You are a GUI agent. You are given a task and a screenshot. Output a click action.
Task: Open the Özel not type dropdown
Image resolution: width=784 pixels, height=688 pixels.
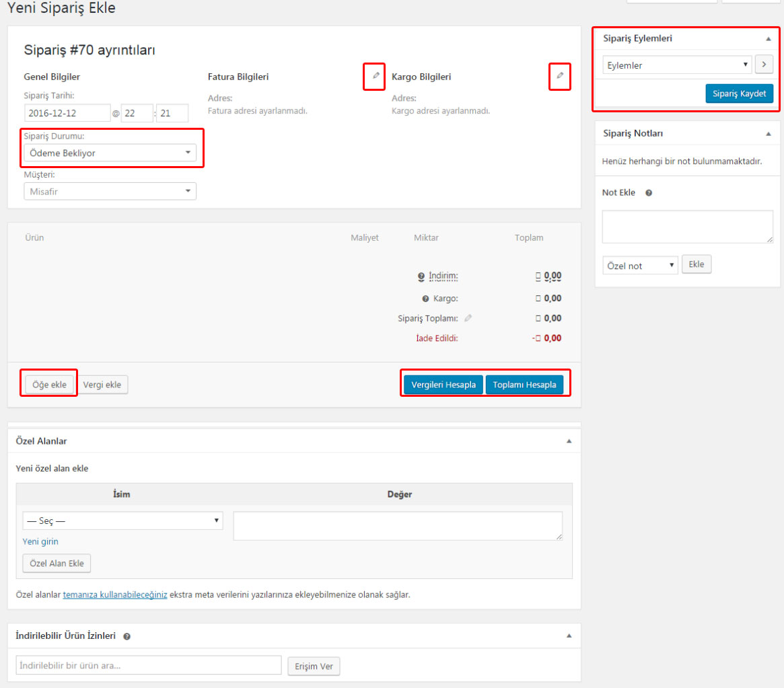640,265
